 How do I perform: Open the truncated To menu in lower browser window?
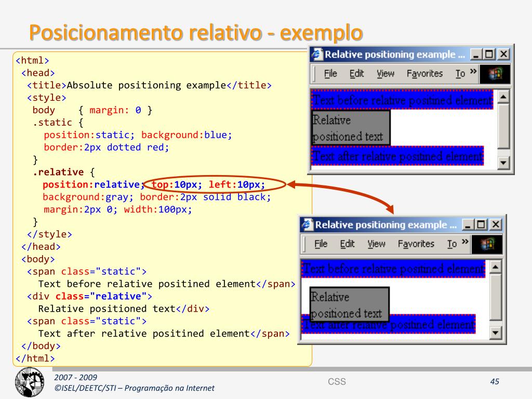(x=451, y=244)
